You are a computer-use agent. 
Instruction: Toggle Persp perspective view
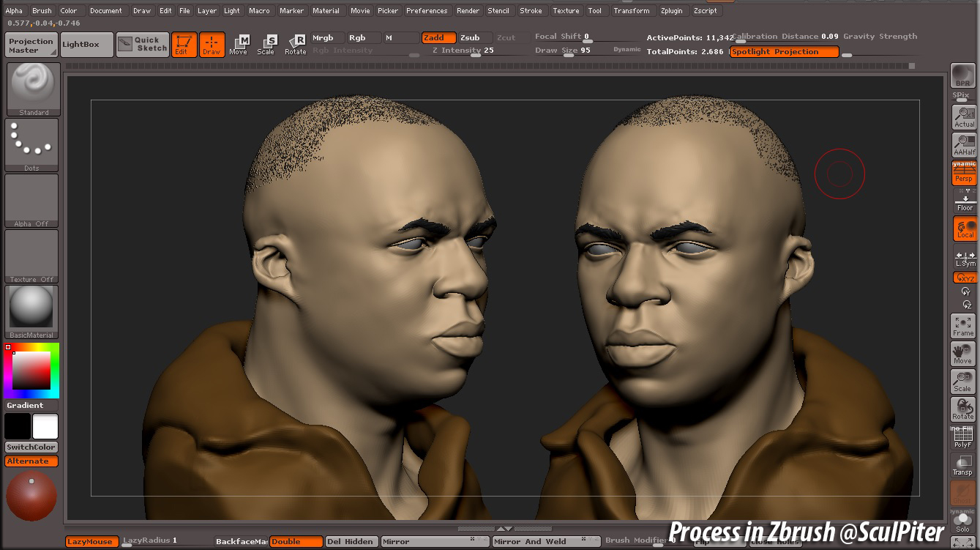point(964,174)
